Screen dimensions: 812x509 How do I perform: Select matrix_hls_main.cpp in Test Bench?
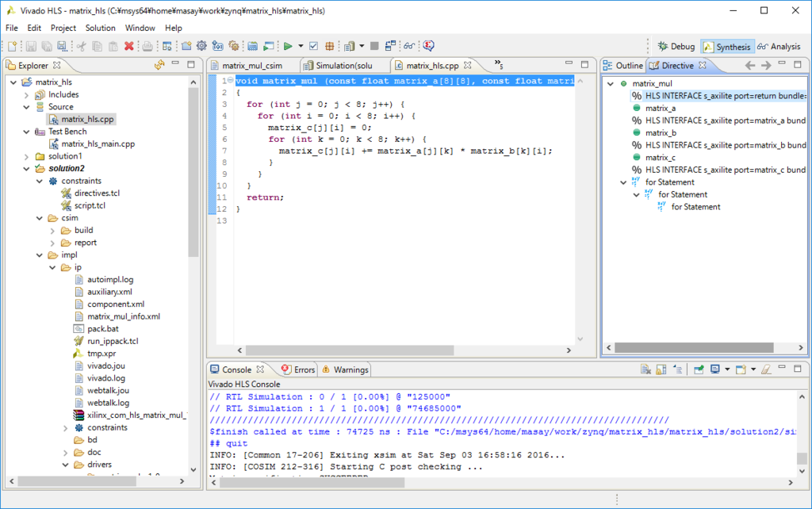click(x=98, y=144)
